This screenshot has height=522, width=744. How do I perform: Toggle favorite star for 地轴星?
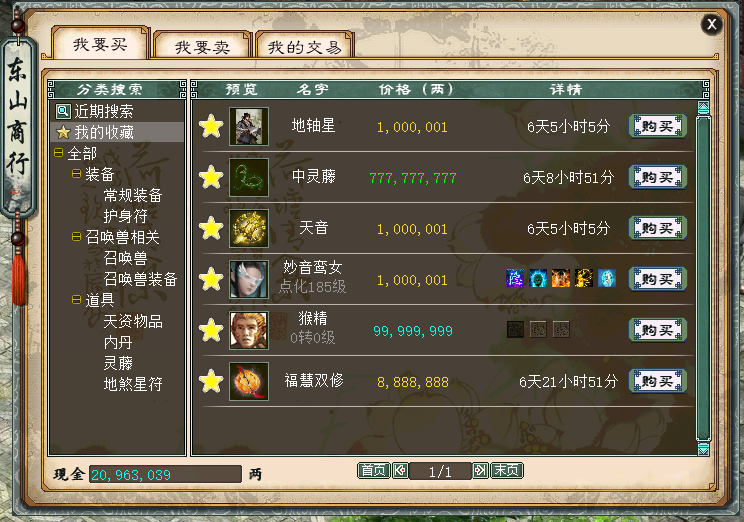click(x=211, y=126)
